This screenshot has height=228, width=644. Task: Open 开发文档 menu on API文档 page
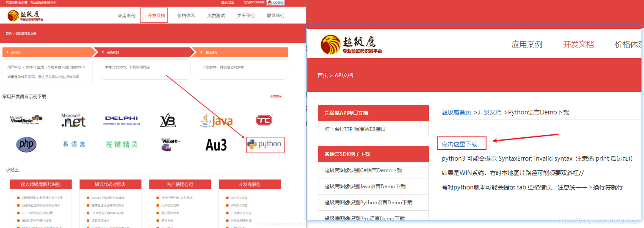(578, 44)
